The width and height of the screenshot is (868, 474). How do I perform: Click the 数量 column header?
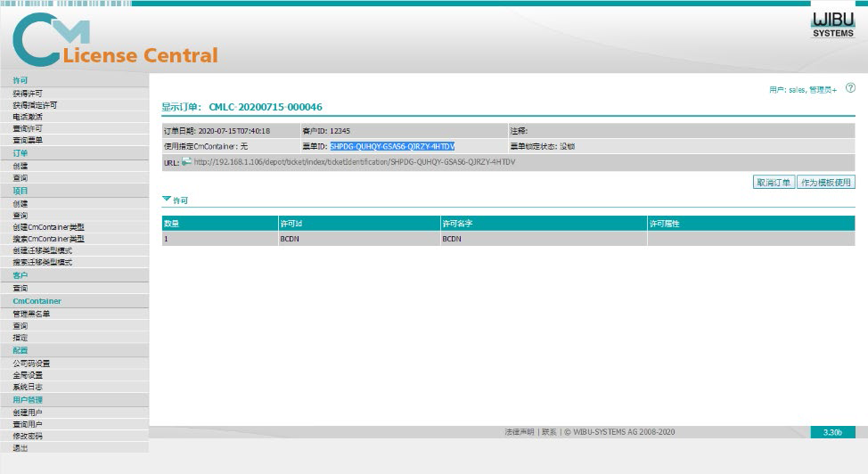click(x=220, y=223)
